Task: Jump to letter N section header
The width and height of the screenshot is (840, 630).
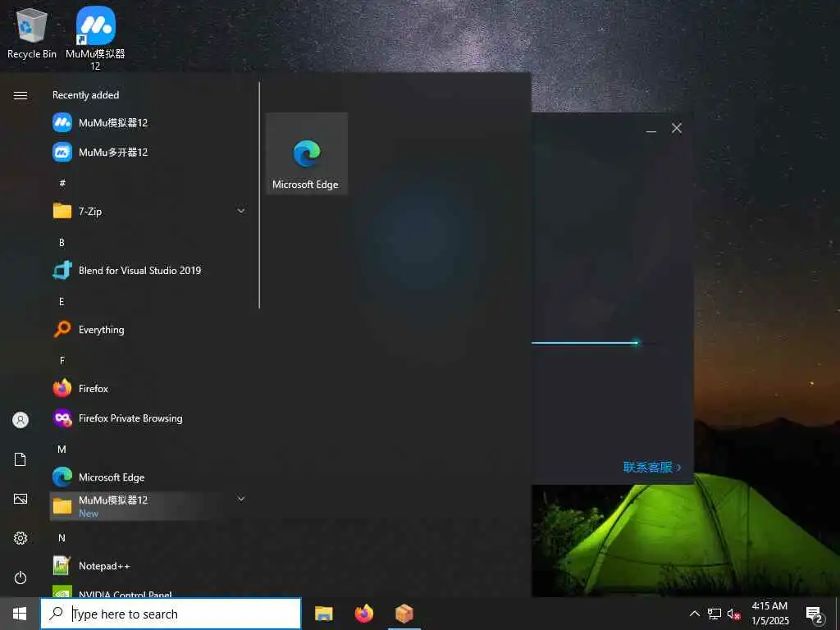Action: (62, 538)
